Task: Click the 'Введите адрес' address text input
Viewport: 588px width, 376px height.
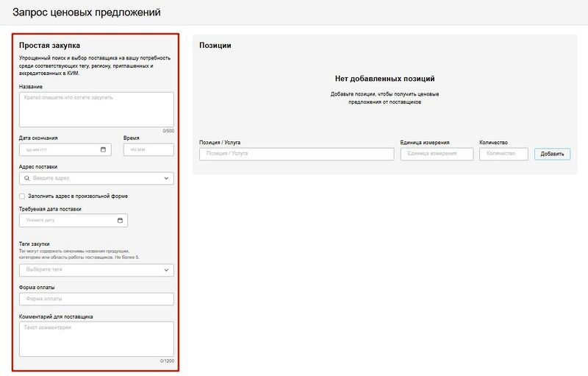Action: 96,178
